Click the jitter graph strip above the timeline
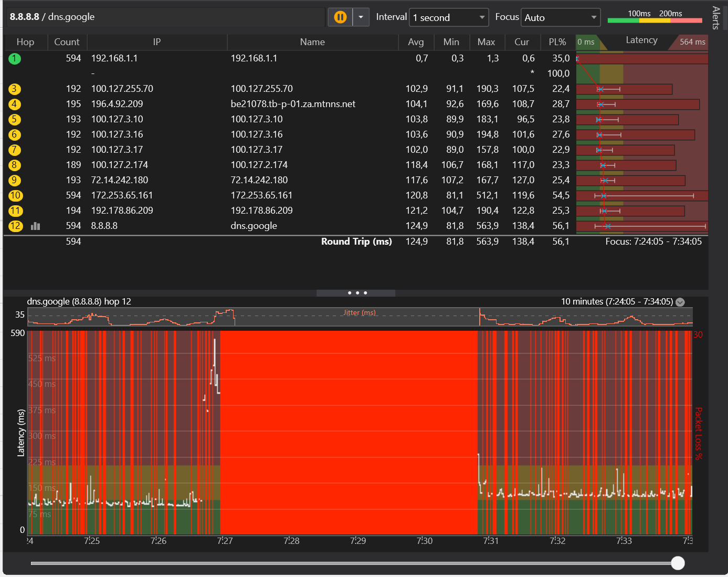The height and width of the screenshot is (577, 728). [x=360, y=317]
